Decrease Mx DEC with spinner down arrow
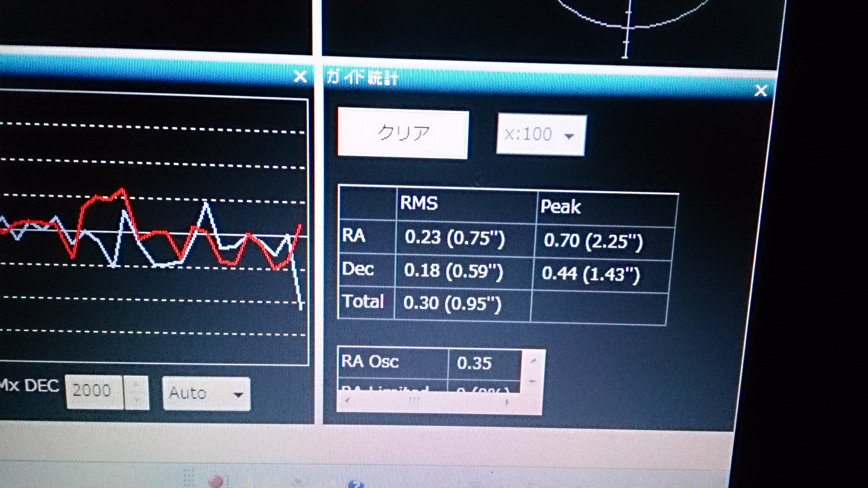 coord(137,400)
